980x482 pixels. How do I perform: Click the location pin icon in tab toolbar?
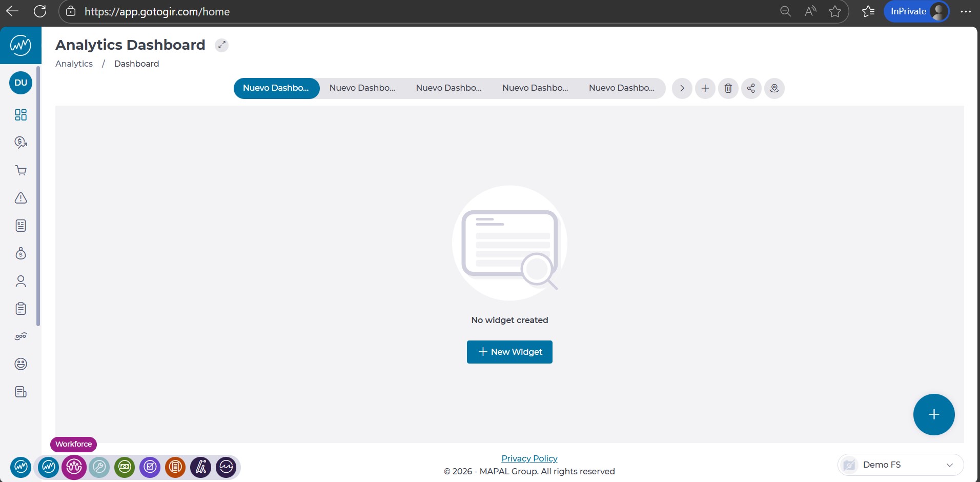[774, 88]
